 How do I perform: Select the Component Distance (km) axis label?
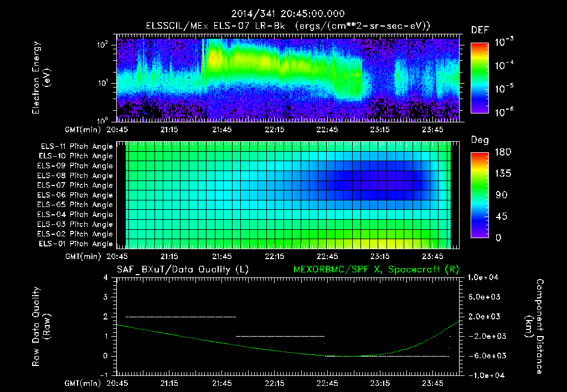[x=535, y=327]
